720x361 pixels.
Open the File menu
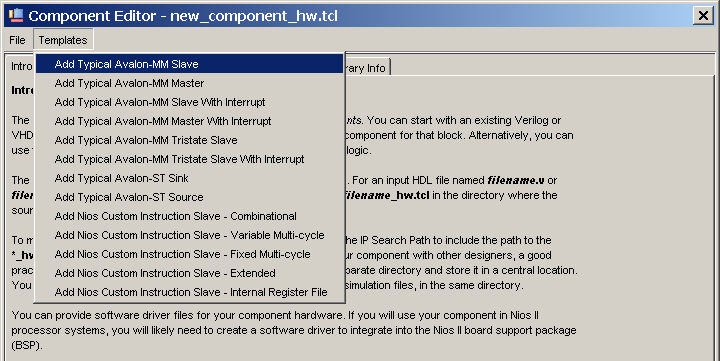(17, 40)
